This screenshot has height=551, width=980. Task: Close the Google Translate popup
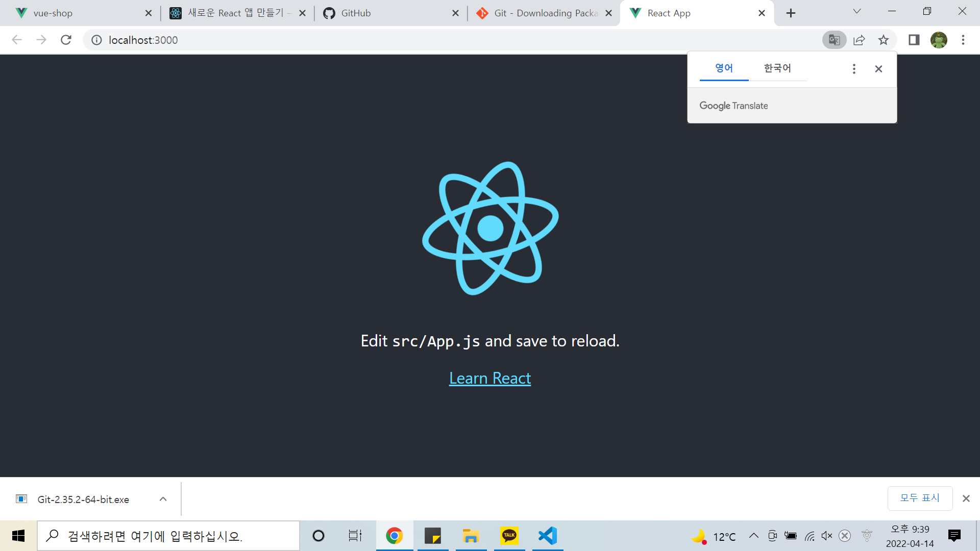(878, 69)
